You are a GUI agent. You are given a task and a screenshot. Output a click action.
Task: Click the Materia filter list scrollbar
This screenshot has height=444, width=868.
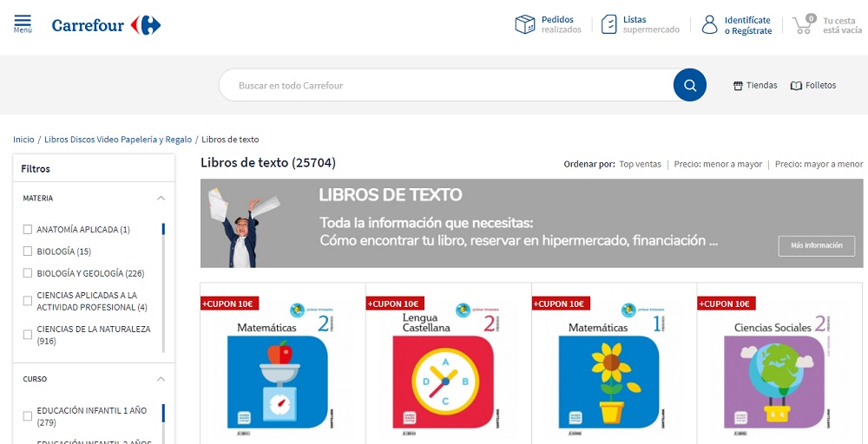pos(163,286)
